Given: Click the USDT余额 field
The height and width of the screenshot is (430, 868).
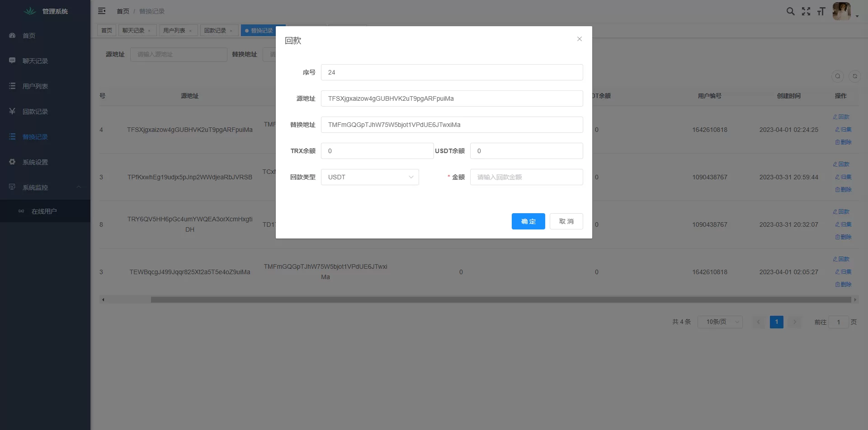Looking at the screenshot, I should point(526,151).
